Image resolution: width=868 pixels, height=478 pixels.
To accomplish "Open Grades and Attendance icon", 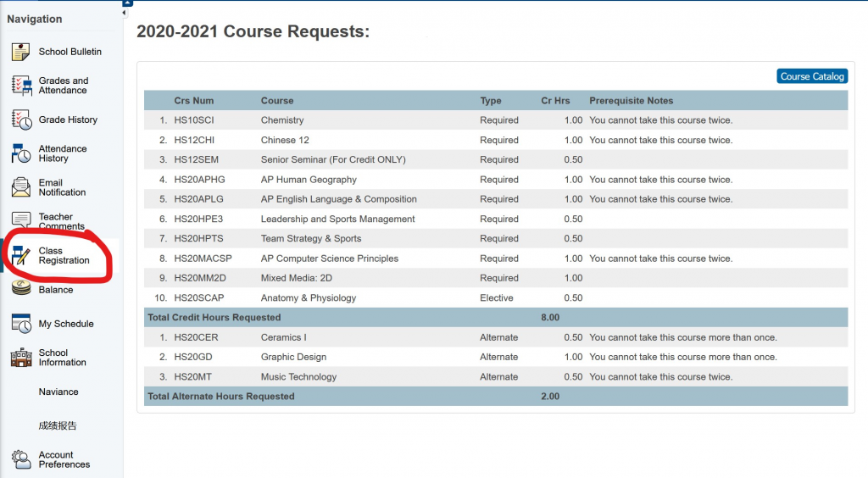I will [x=21, y=86].
